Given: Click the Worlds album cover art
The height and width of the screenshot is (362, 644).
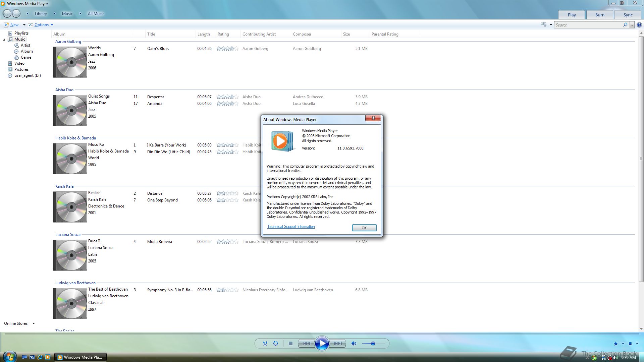Looking at the screenshot, I should point(70,62).
